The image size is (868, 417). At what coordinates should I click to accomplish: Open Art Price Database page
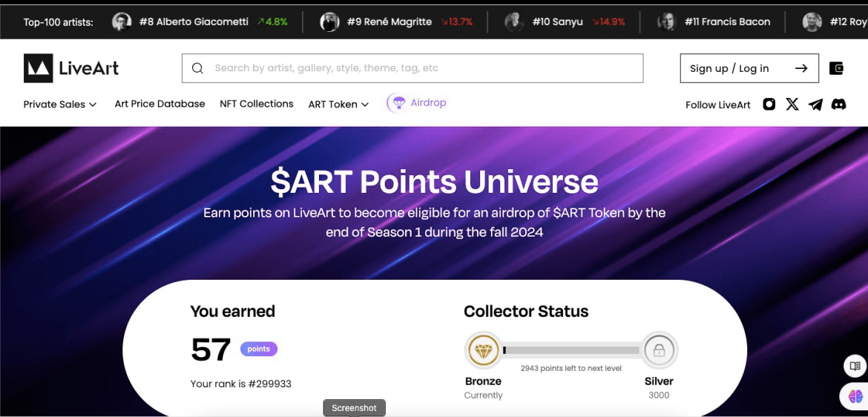pyautogui.click(x=160, y=104)
